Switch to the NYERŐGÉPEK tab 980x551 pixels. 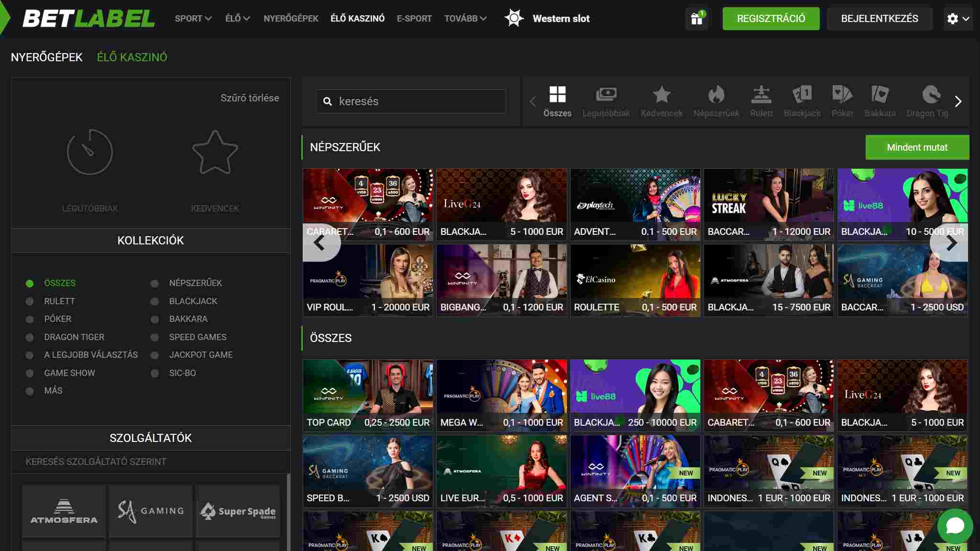pos(47,57)
